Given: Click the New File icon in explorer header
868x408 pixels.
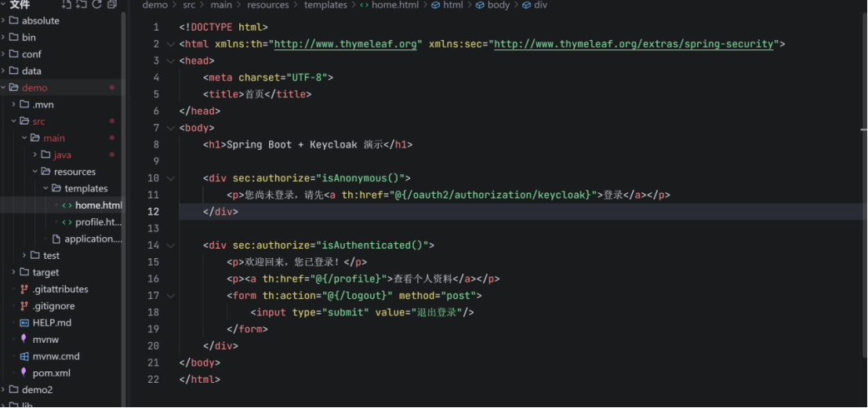Looking at the screenshot, I should click(67, 5).
